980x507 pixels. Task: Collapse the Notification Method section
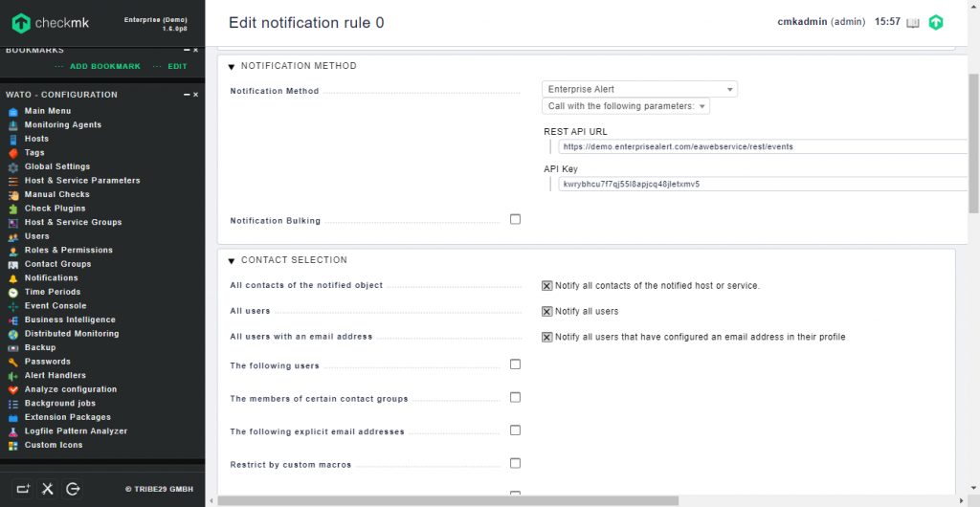232,67
